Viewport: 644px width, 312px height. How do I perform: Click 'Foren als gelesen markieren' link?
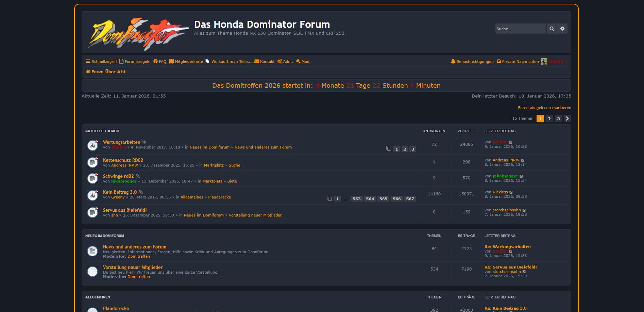click(544, 108)
